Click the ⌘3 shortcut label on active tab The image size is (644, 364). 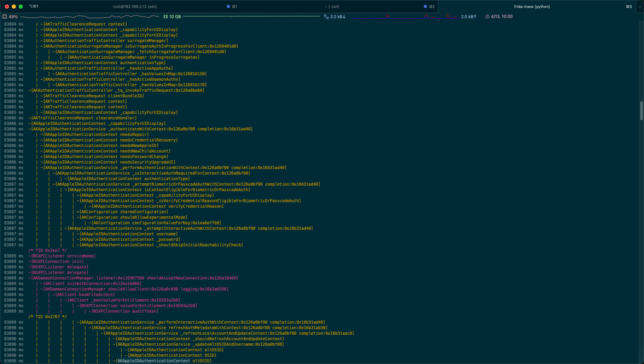click(629, 7)
